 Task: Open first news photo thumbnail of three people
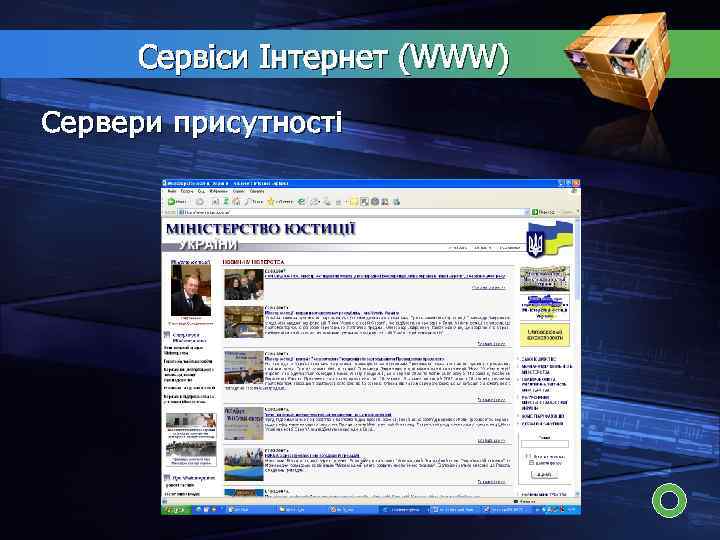[243, 285]
